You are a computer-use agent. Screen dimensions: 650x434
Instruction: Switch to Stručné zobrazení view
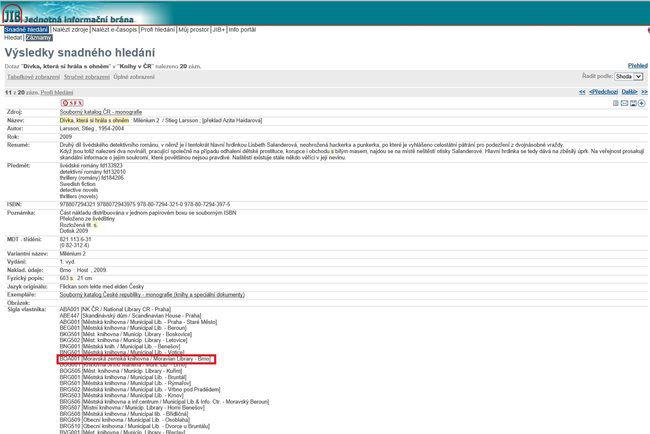(87, 77)
